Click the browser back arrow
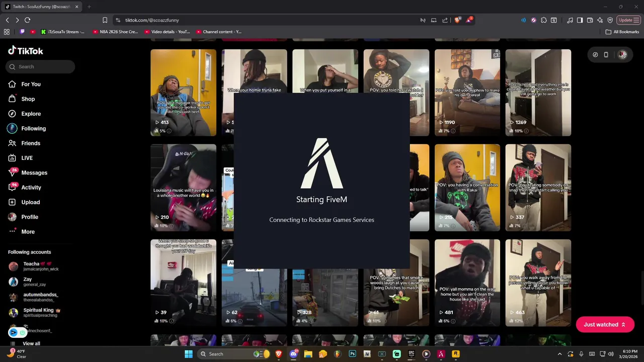Image resolution: width=644 pixels, height=362 pixels. click(x=7, y=20)
